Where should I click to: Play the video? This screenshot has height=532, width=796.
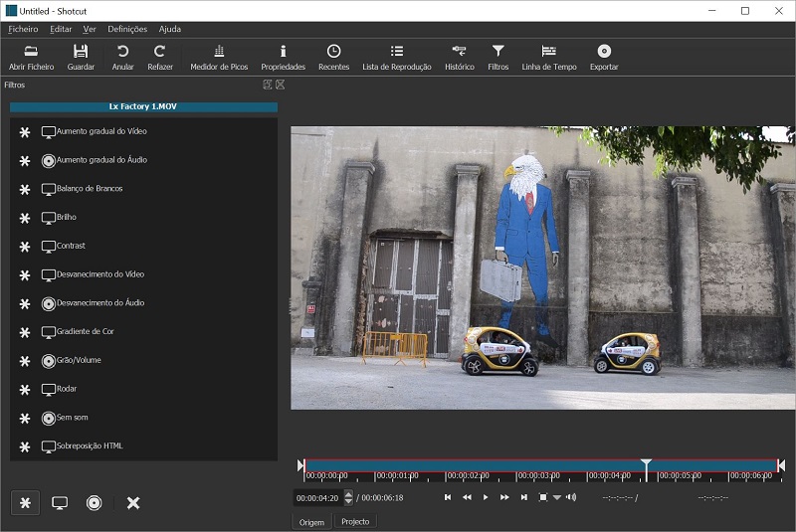pyautogui.click(x=486, y=497)
